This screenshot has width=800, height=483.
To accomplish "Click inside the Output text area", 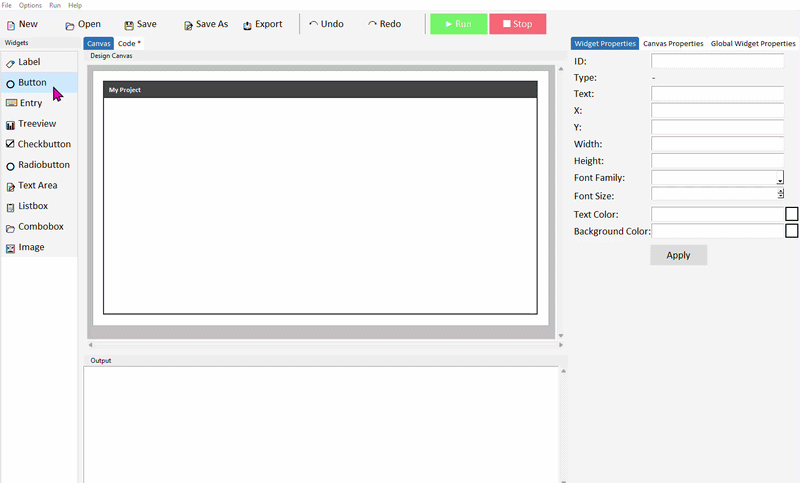I will pos(321,424).
